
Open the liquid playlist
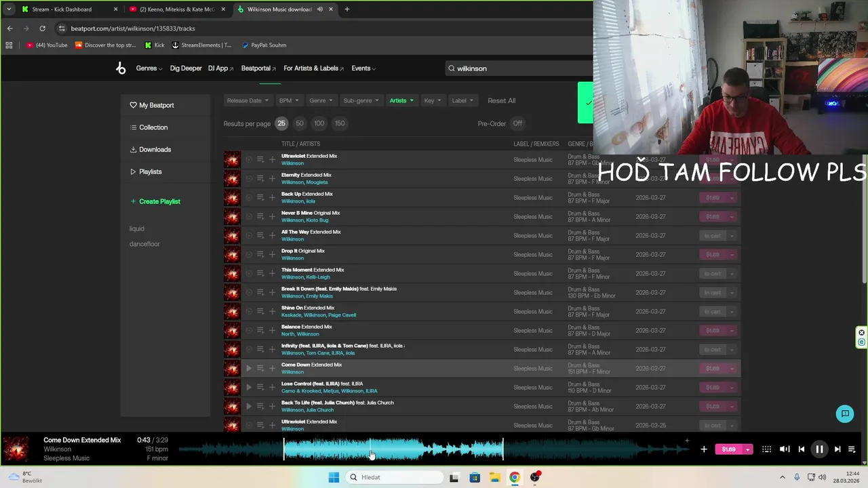136,228
